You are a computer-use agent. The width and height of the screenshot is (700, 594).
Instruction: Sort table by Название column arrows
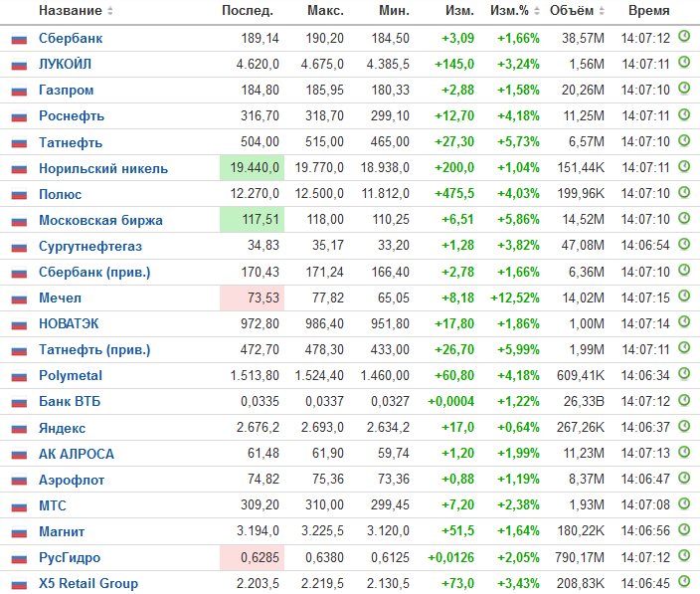(110, 11)
